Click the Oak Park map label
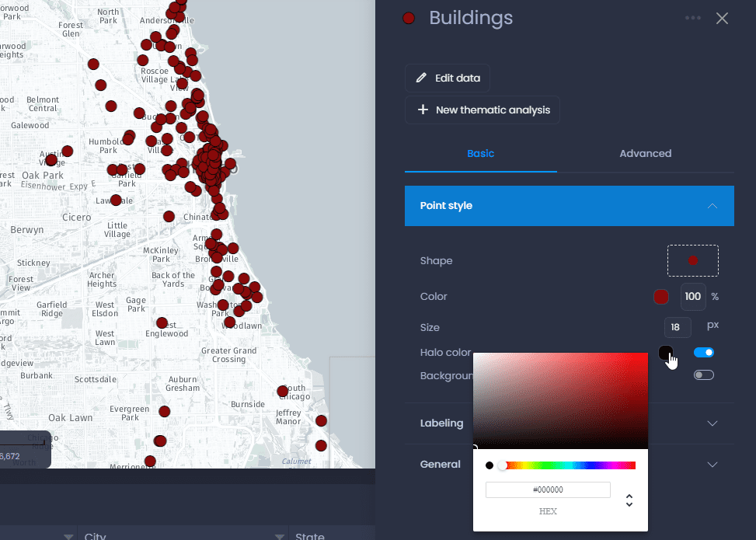756x540 pixels. [x=43, y=176]
